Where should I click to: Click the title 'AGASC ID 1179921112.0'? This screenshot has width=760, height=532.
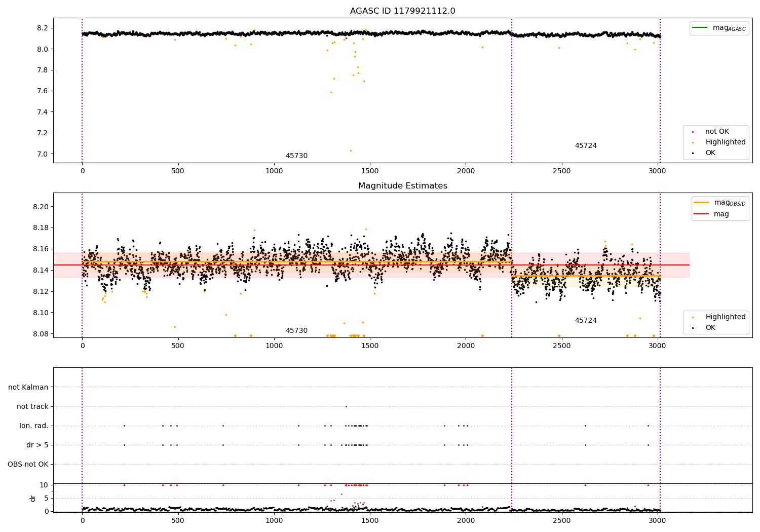403,11
